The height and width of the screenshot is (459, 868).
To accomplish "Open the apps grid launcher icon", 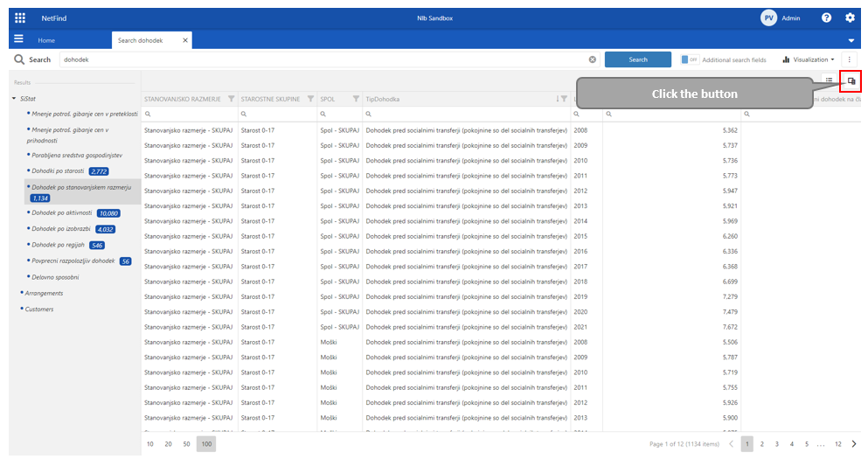I will click(x=20, y=17).
